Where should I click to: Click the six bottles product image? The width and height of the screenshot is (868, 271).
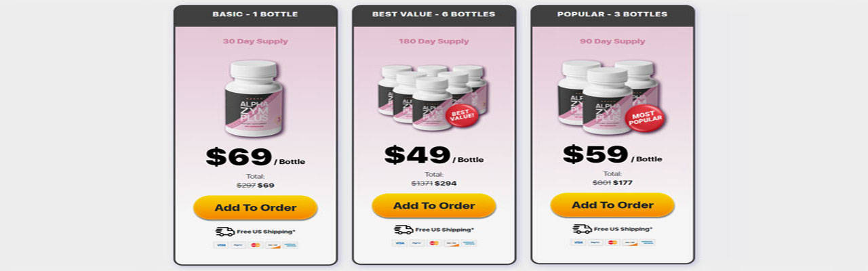click(433, 96)
